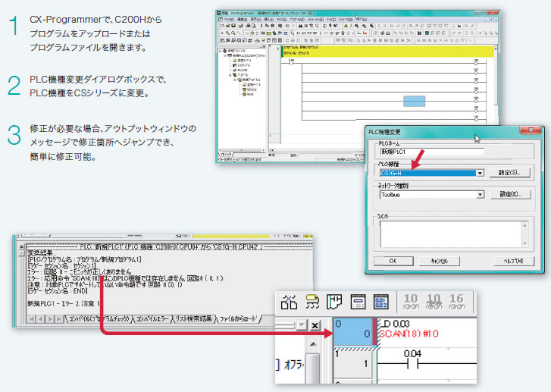Click the 'LD 0.03' mnemonic text
This screenshot has height=392, width=551.
[x=395, y=324]
